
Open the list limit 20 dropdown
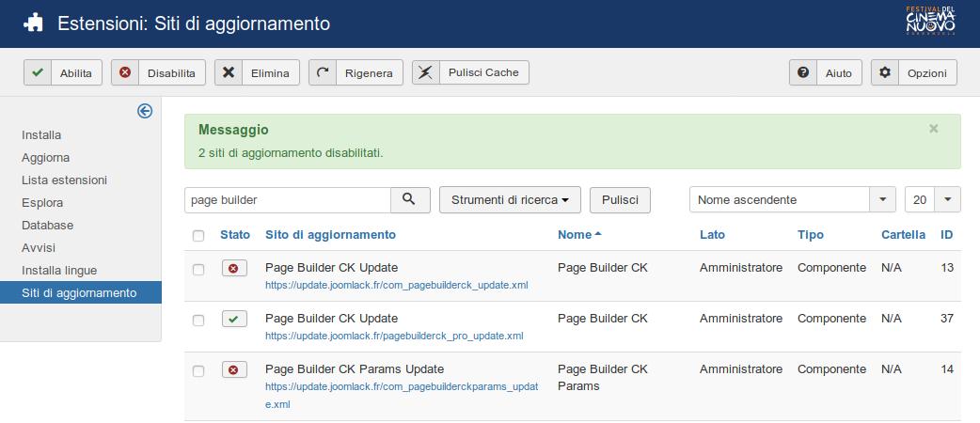coord(932,200)
